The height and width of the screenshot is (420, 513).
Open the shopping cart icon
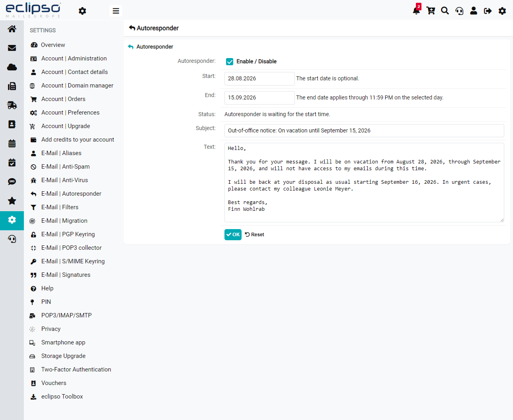point(431,11)
